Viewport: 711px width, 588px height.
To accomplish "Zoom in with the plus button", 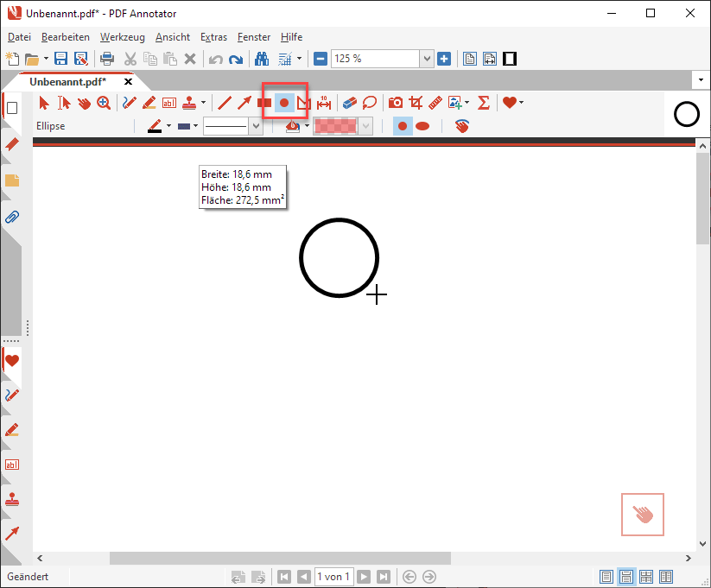I will click(x=444, y=59).
